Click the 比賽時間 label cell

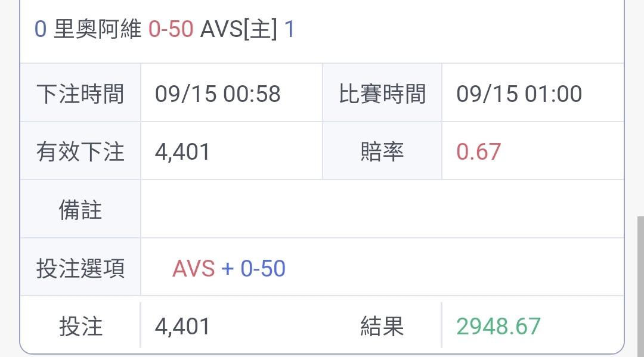point(382,93)
